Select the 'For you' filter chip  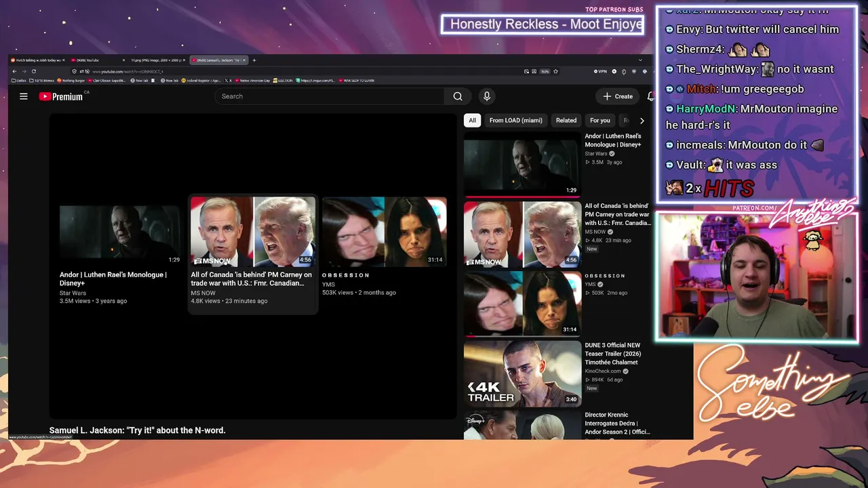(600, 121)
